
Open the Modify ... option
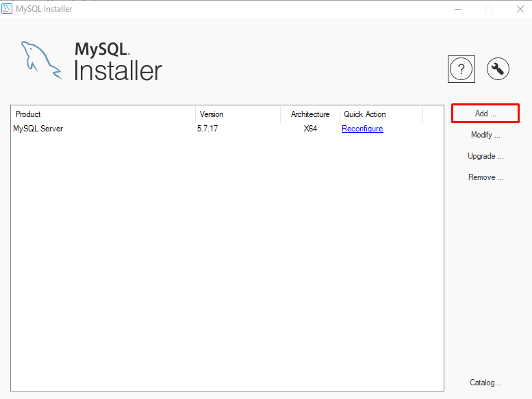point(485,135)
